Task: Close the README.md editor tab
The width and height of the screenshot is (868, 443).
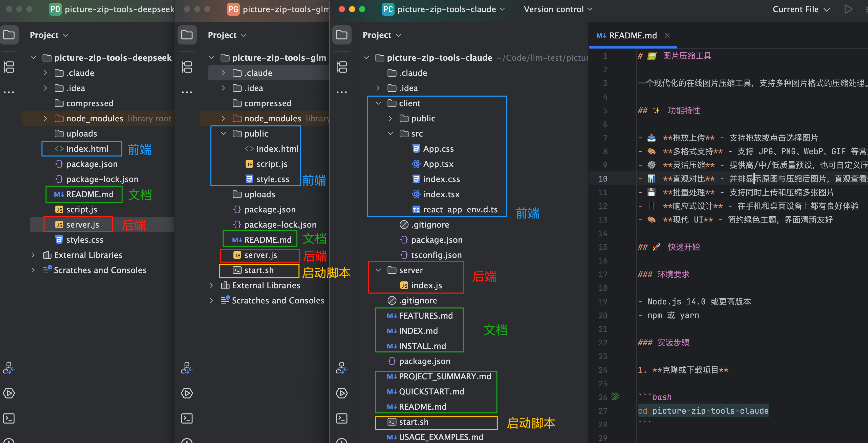Action: (x=667, y=35)
